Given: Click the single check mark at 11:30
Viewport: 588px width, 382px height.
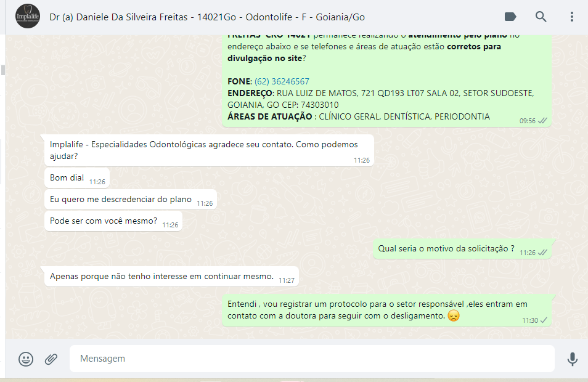Looking at the screenshot, I should [x=544, y=320].
